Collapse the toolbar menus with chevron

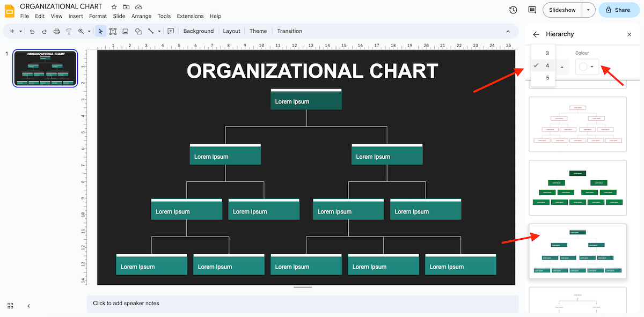[x=508, y=31]
